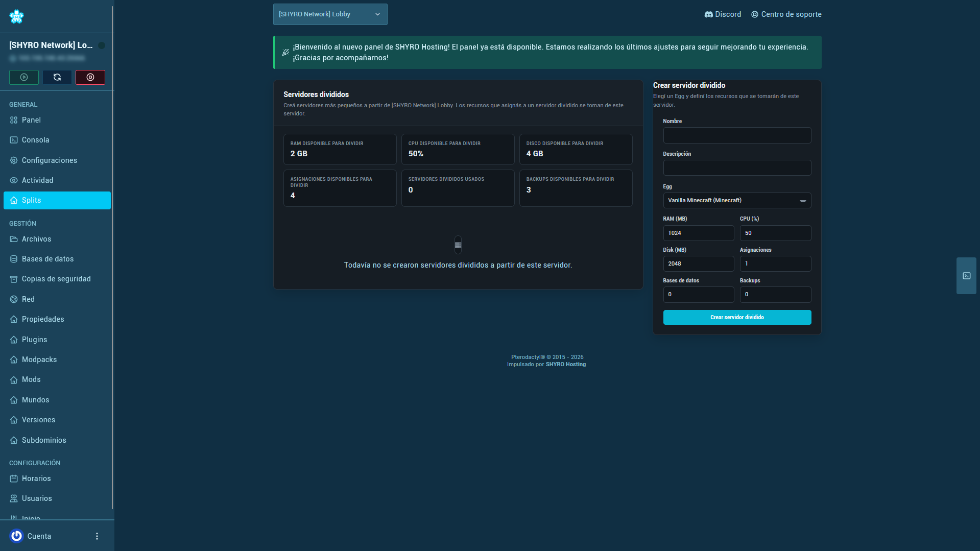Click the Nombre input field
980x551 pixels.
tap(737, 135)
